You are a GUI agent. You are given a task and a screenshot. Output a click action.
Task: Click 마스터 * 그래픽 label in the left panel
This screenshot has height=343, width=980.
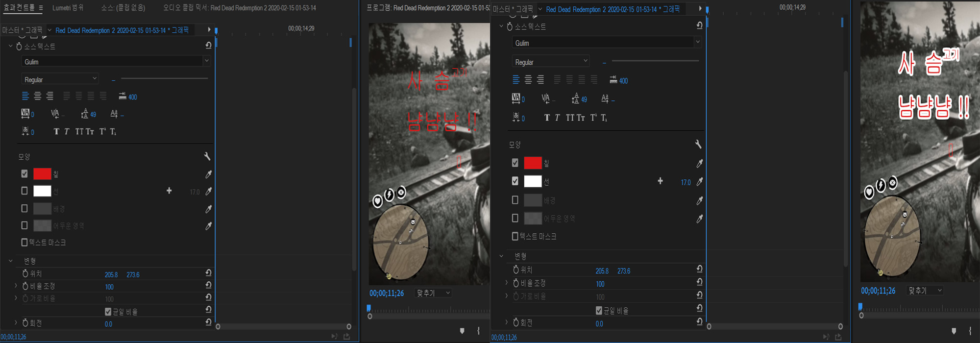click(22, 30)
